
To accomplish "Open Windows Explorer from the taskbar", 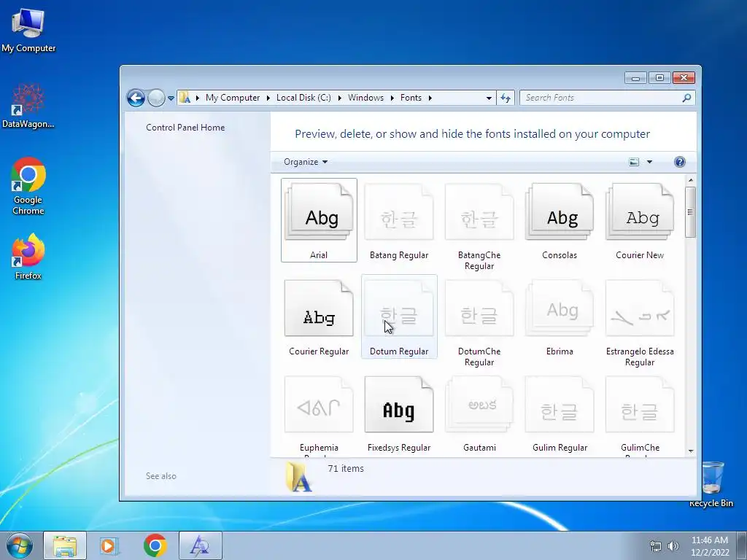I will 65,545.
